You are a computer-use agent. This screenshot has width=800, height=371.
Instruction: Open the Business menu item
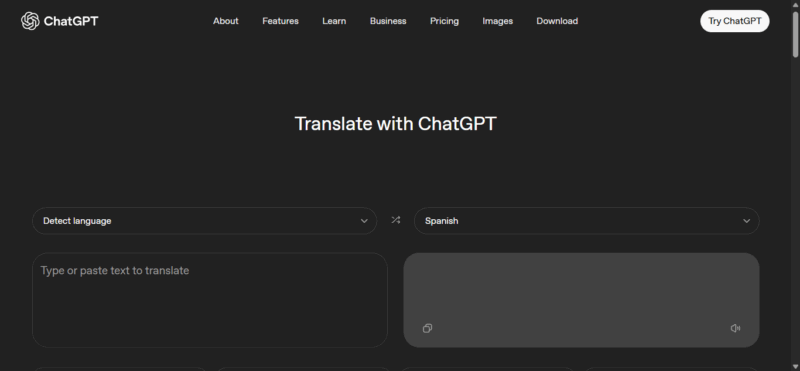point(388,21)
